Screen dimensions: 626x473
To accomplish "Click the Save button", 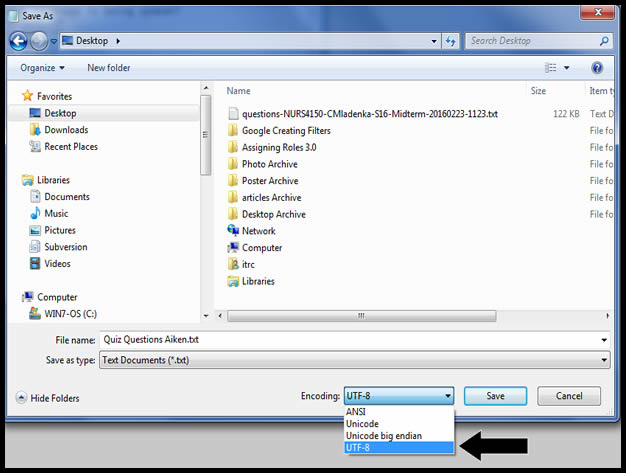I will [x=495, y=396].
